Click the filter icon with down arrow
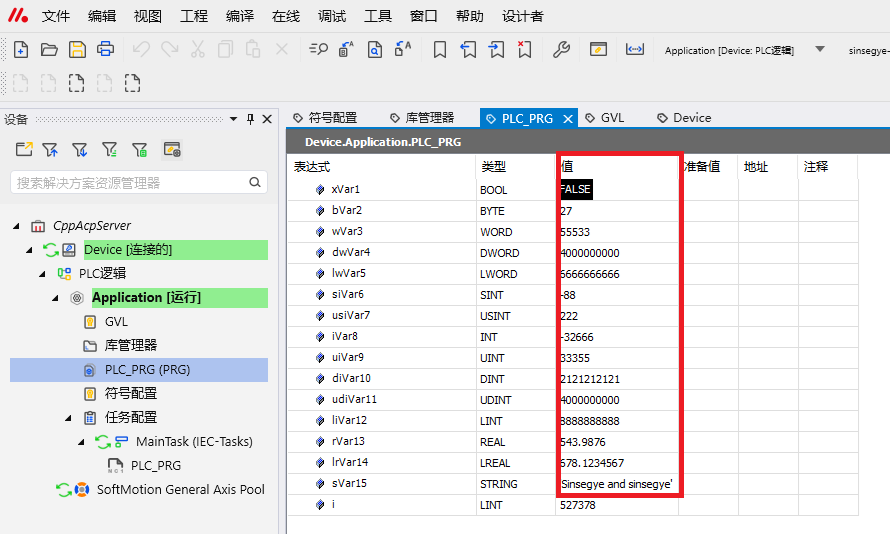890x534 pixels. click(79, 149)
